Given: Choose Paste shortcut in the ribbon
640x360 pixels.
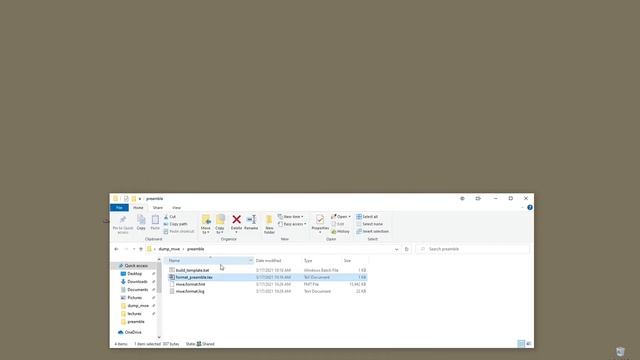Looking at the screenshot, I should click(179, 231).
